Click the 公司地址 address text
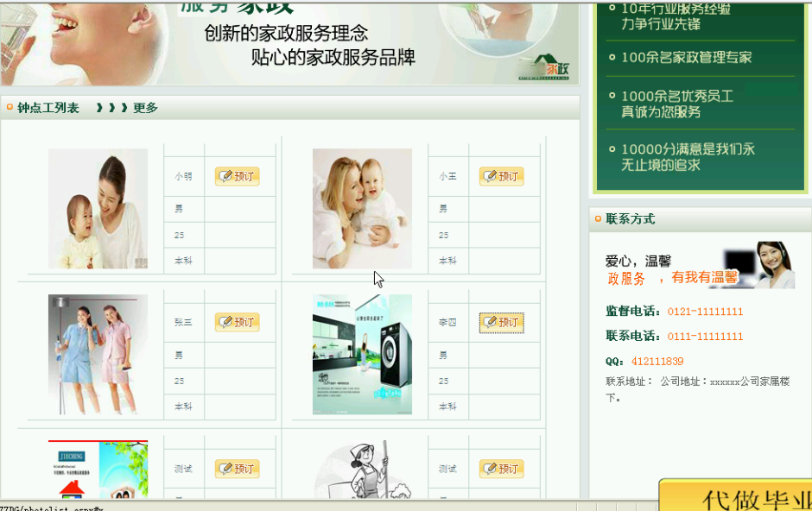 point(698,389)
